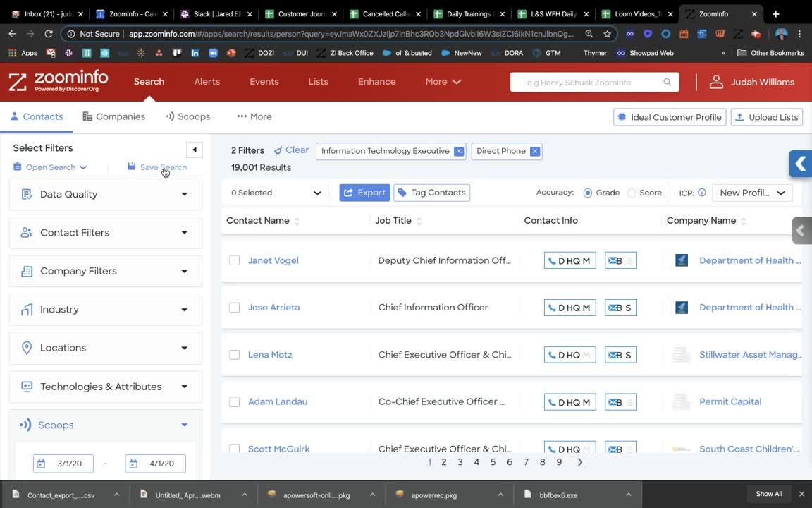Open Scoops end date calendar icon

(x=134, y=464)
